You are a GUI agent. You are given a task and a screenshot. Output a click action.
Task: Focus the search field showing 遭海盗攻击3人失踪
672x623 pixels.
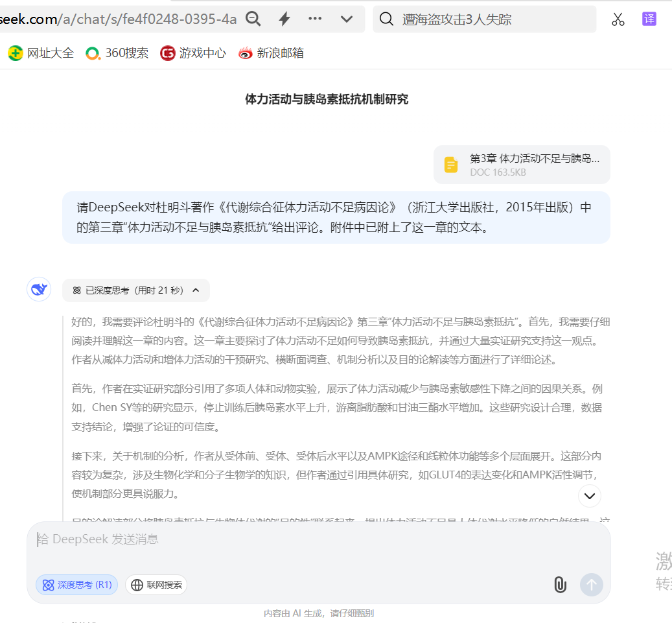point(484,19)
